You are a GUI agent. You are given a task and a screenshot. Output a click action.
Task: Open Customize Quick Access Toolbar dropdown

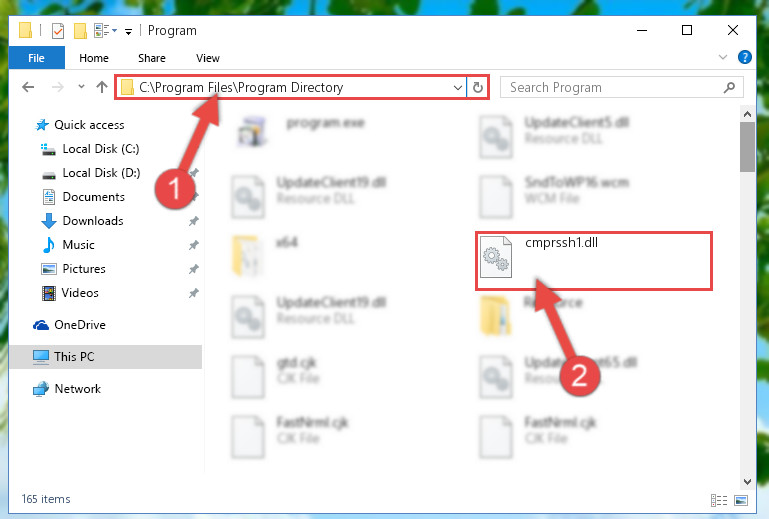[x=128, y=32]
